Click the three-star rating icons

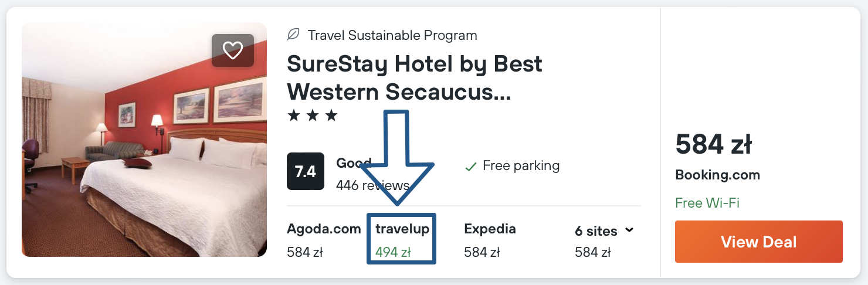313,116
